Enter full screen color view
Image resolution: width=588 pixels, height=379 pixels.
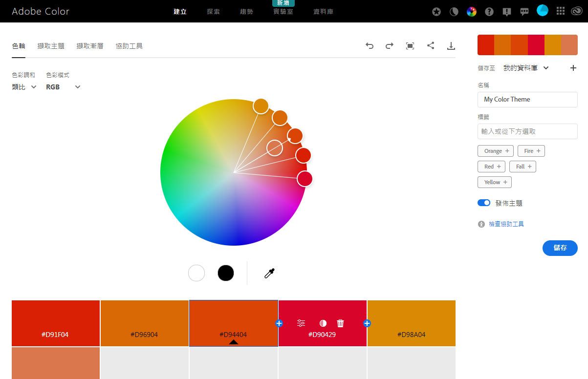(x=410, y=45)
